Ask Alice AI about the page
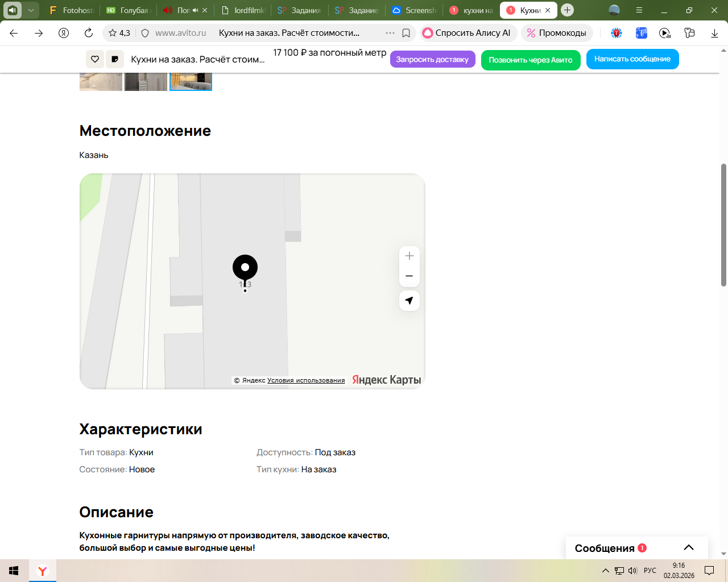 coord(468,33)
